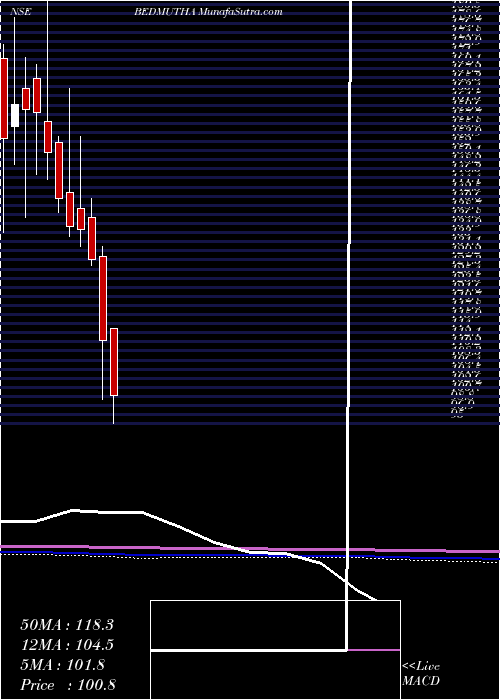Click the BEDMUTHA MunafaSutra.com chart title
Screen dimensions: 500x700
coord(208,12)
